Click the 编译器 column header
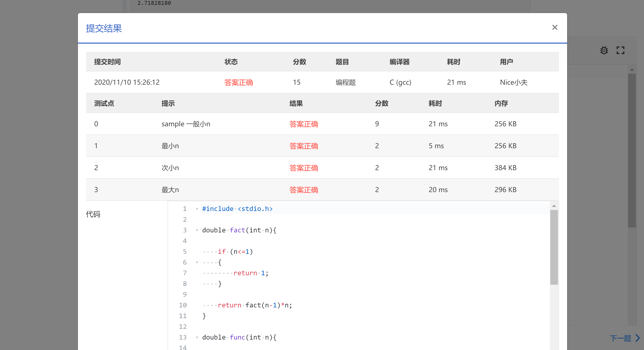644x350 pixels. click(x=399, y=62)
